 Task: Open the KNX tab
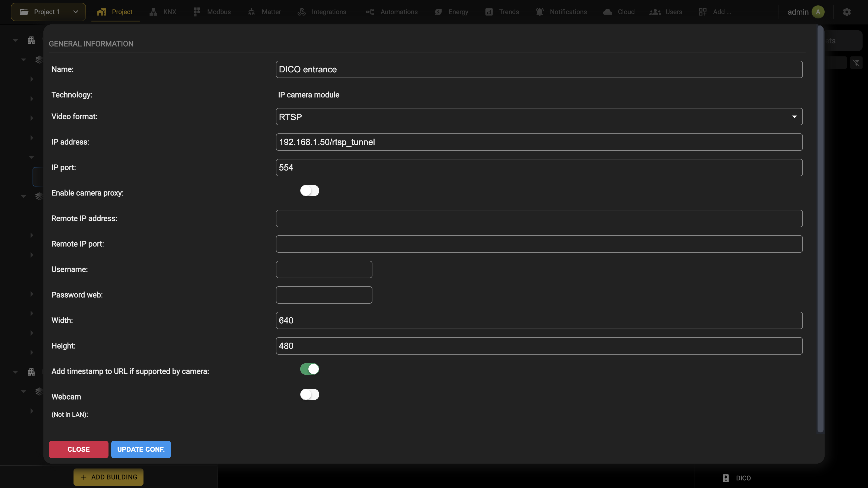pos(163,12)
